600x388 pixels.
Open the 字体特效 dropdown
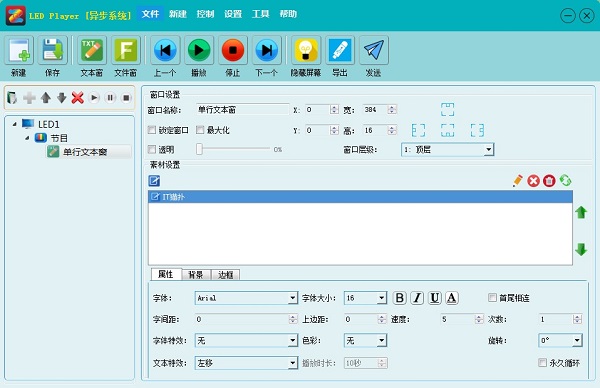pyautogui.click(x=246, y=340)
